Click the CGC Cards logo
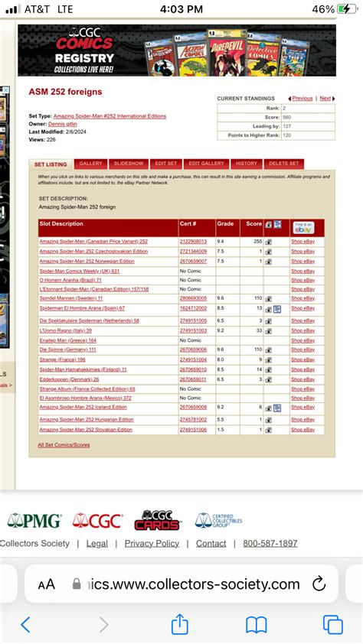The width and height of the screenshot is (363, 644). click(157, 520)
